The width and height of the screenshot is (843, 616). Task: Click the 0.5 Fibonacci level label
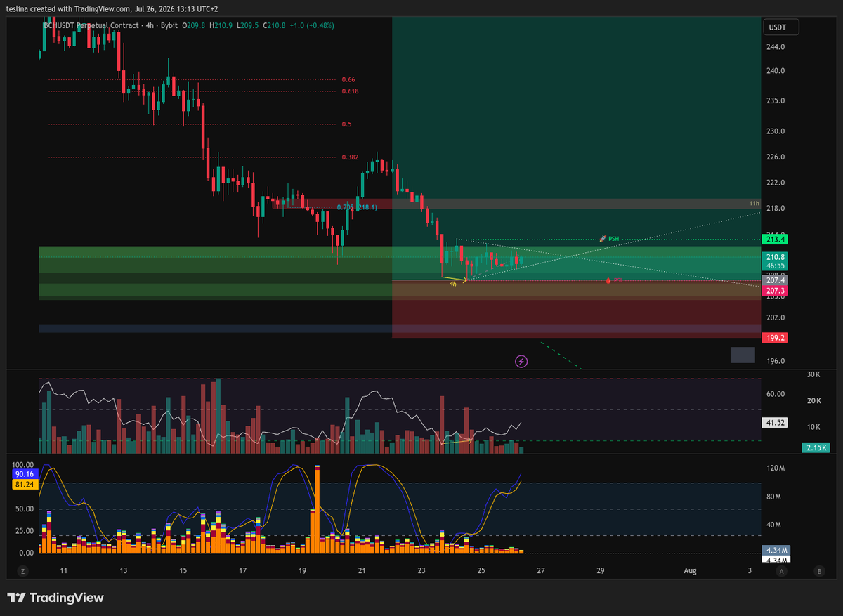click(346, 124)
